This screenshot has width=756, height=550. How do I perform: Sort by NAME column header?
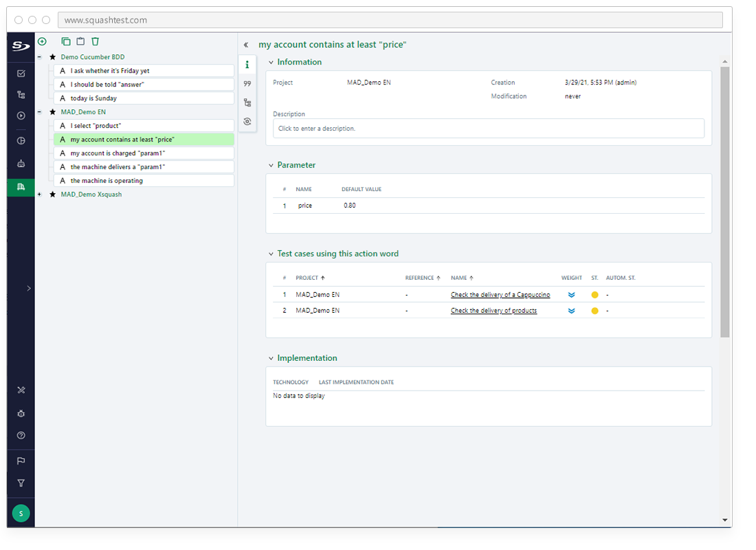point(462,278)
